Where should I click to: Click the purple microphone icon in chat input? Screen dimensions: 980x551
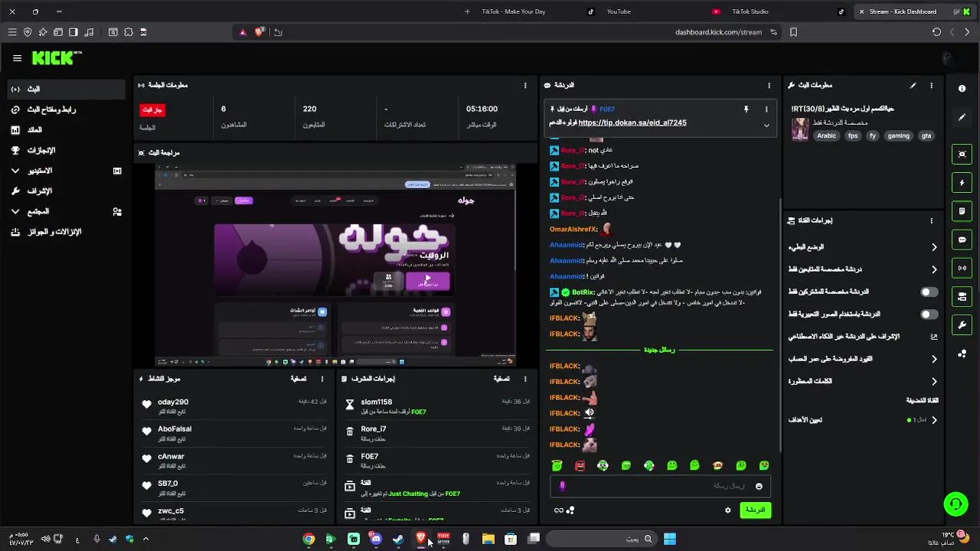coord(562,486)
